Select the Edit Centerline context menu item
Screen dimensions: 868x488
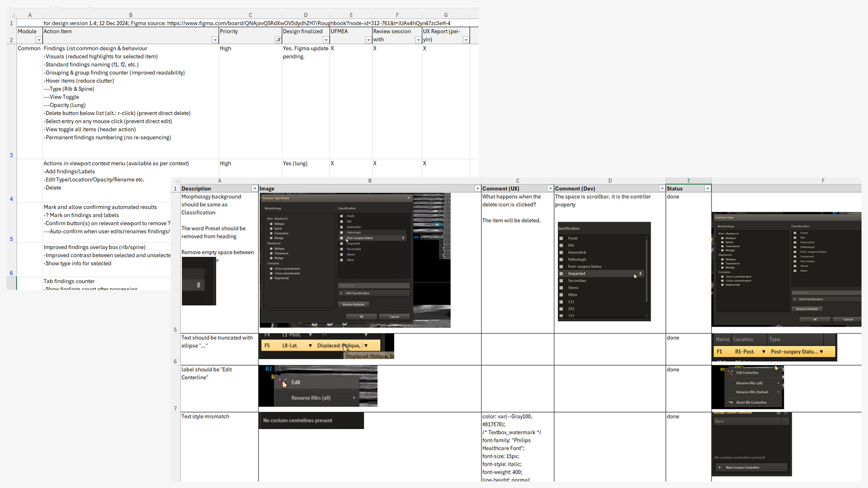(x=747, y=373)
